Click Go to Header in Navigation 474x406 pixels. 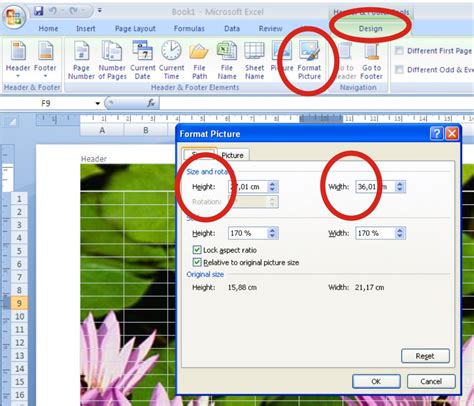(345, 61)
